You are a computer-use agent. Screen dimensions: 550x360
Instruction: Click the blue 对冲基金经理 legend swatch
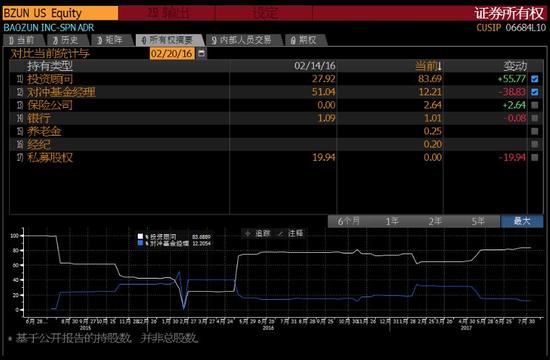pos(140,243)
